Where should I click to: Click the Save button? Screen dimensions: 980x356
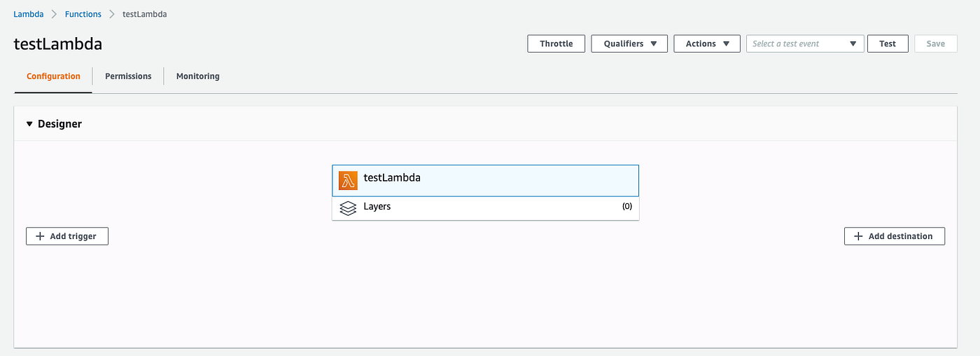point(936,43)
